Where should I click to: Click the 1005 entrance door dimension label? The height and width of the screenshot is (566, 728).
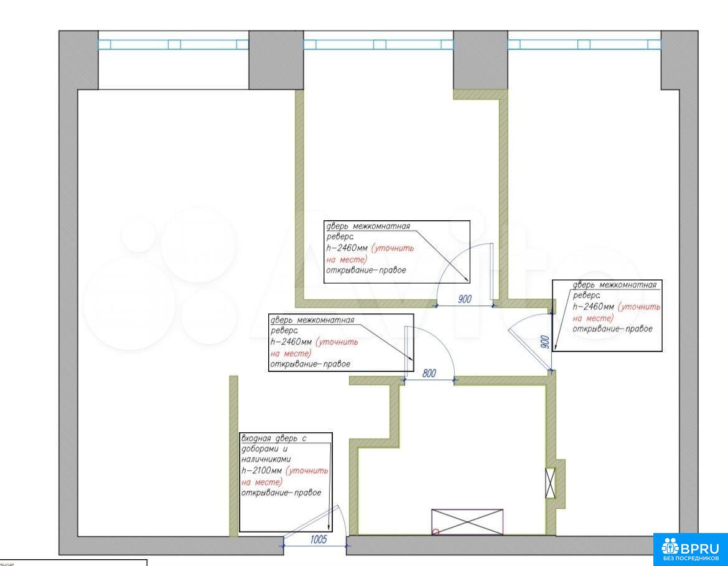[x=318, y=540]
